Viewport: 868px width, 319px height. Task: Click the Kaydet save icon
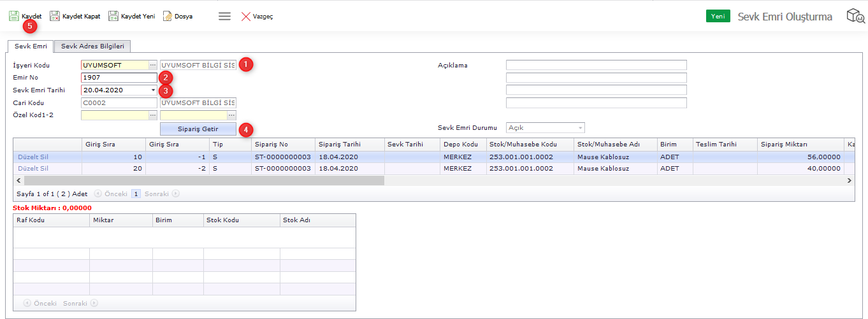13,16
